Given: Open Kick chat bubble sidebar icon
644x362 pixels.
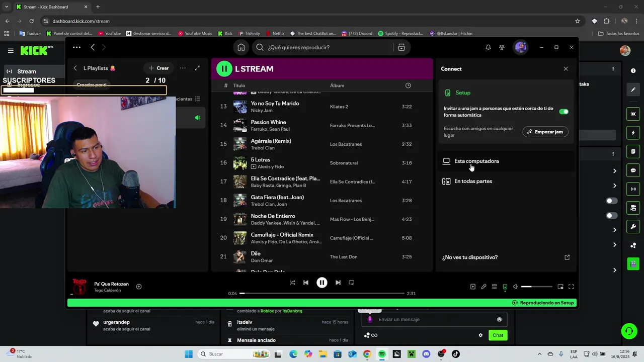Looking at the screenshot, I should coord(633,170).
